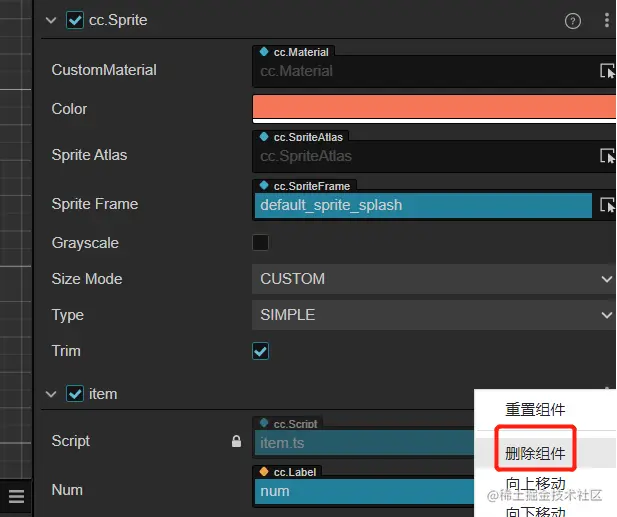Screen dimensions: 617x517
Task: Click the Sprite Atlas asset picker icon
Action: pyautogui.click(x=607, y=156)
